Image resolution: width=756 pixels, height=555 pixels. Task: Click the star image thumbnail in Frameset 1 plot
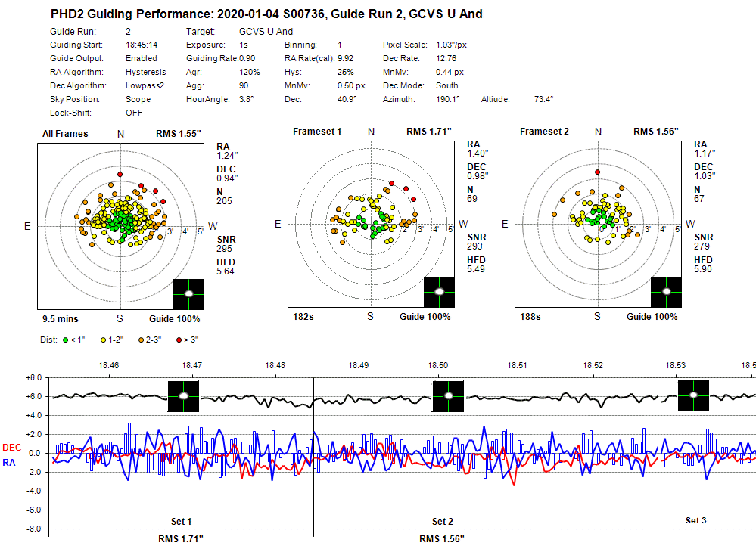tap(439, 292)
